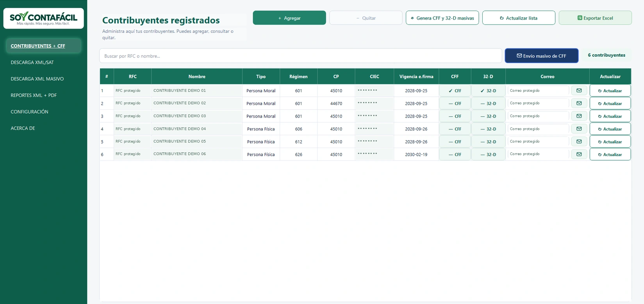Image resolution: width=644 pixels, height=304 pixels.
Task: Open Envío masivo de CFF
Action: click(x=541, y=56)
